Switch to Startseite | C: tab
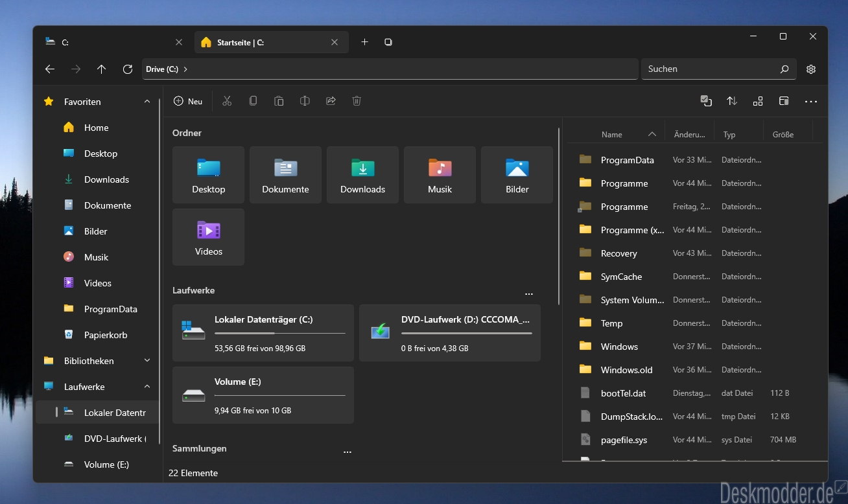The width and height of the screenshot is (848, 504). coord(271,42)
